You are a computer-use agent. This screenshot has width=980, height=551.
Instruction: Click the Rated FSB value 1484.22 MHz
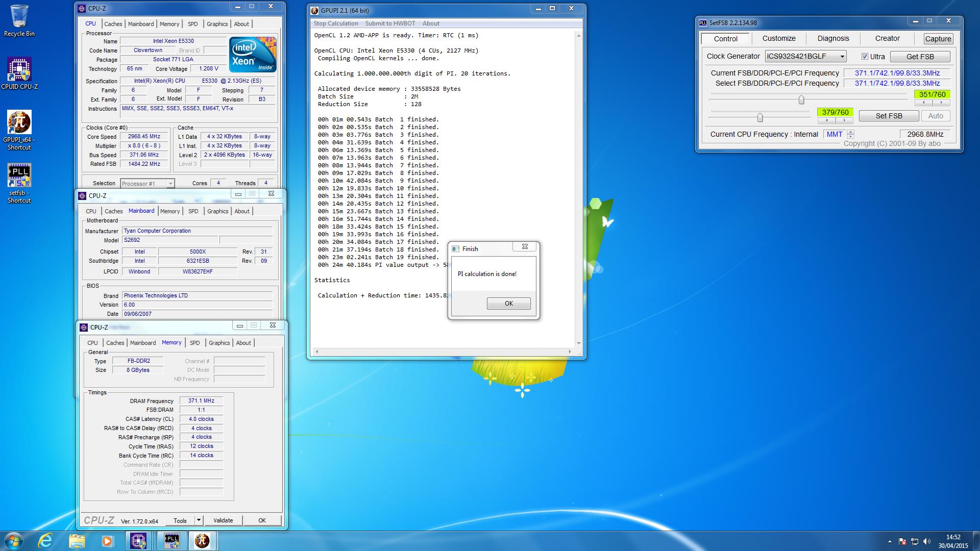(x=144, y=164)
